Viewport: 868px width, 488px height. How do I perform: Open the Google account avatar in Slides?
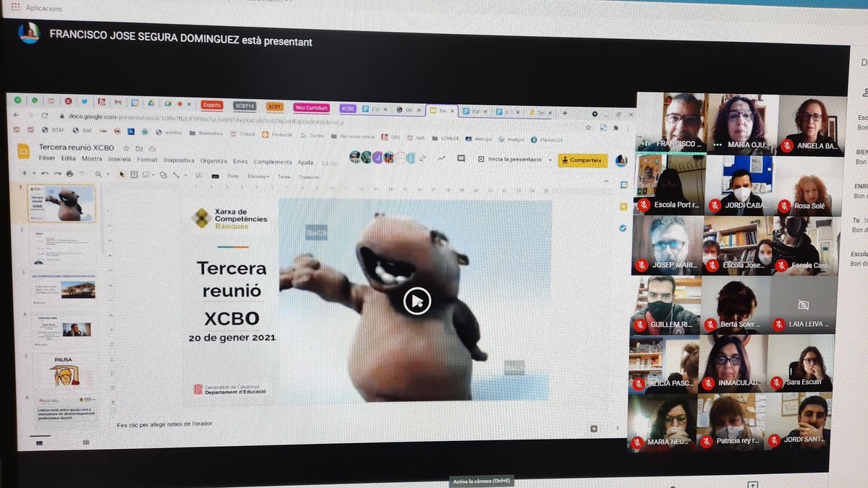[x=621, y=161]
